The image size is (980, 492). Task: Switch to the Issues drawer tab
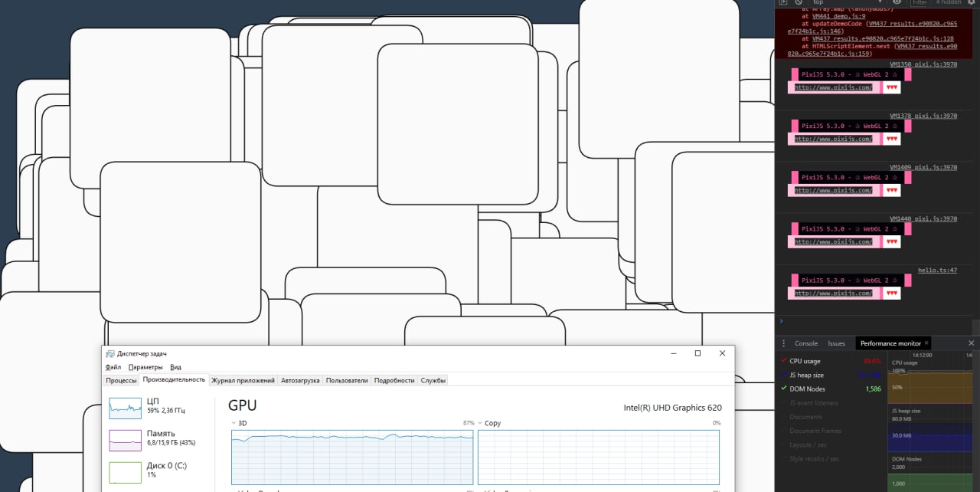pos(836,343)
